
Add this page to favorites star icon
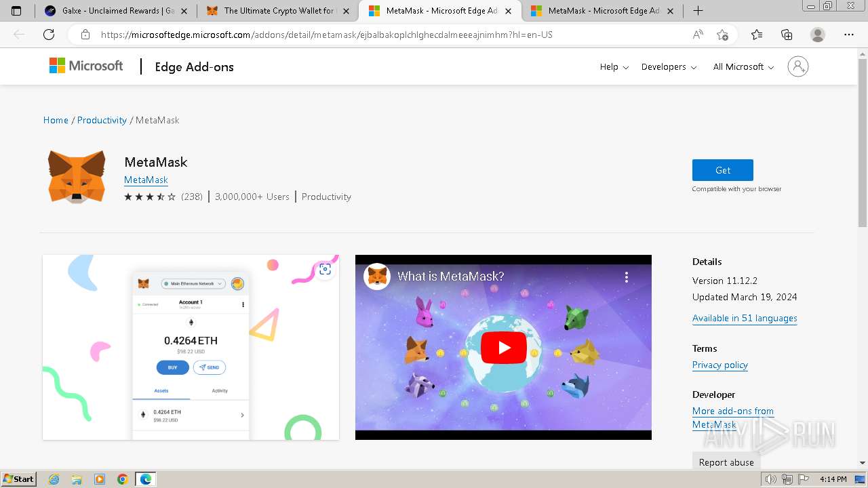pos(723,35)
